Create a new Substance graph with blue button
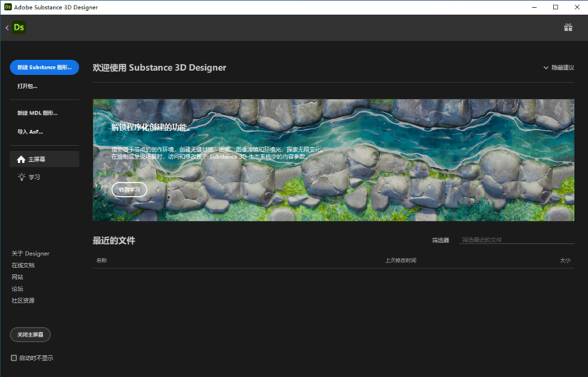The height and width of the screenshot is (377, 588). [44, 68]
